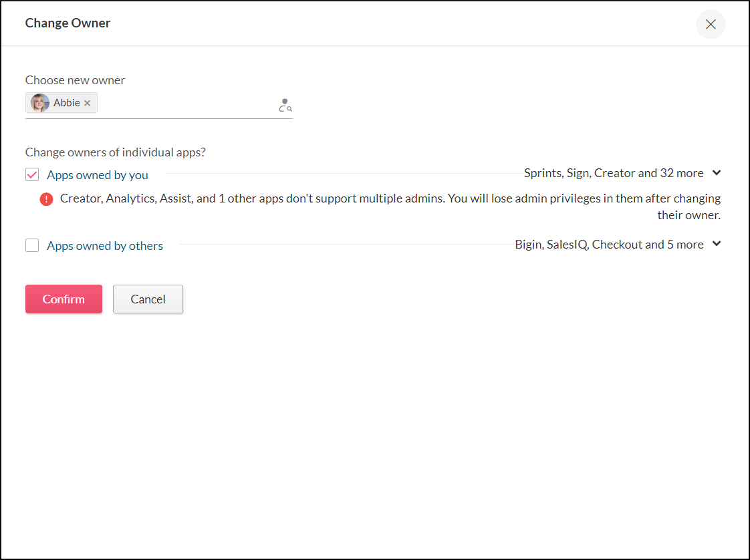Viewport: 750px width, 560px height.
Task: Cancel the owner change
Action: tap(148, 299)
